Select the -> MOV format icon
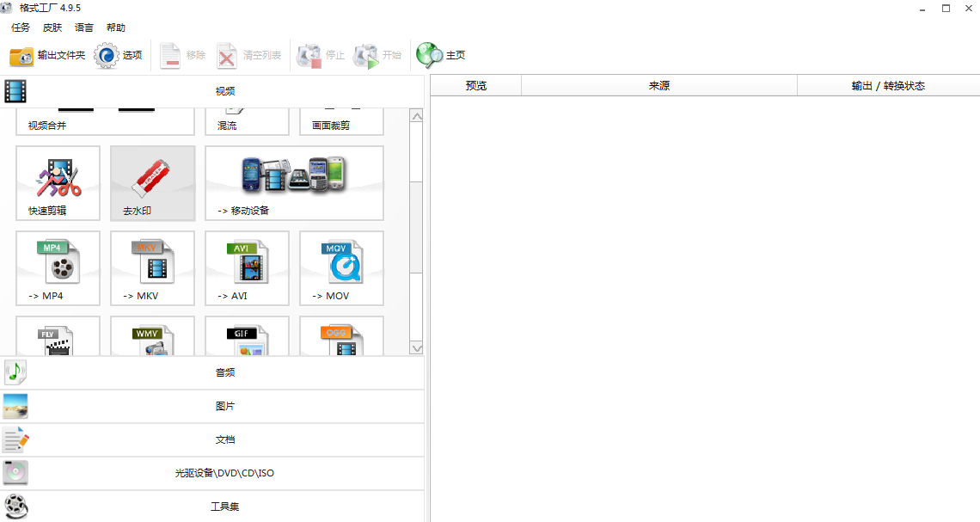Image resolution: width=980 pixels, height=522 pixels. (341, 267)
